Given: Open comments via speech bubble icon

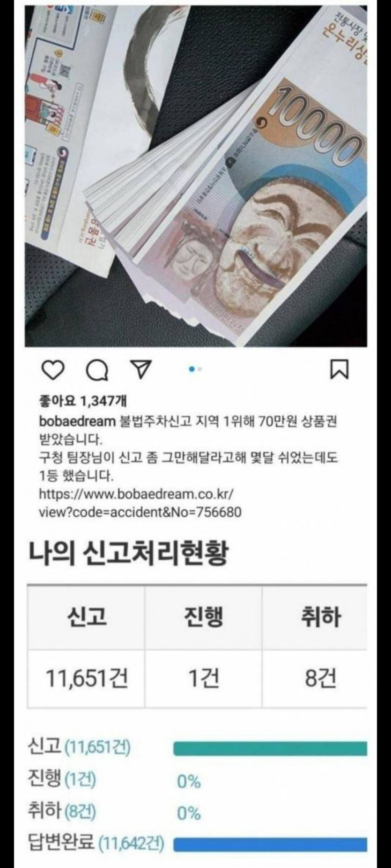Looking at the screenshot, I should (x=97, y=370).
